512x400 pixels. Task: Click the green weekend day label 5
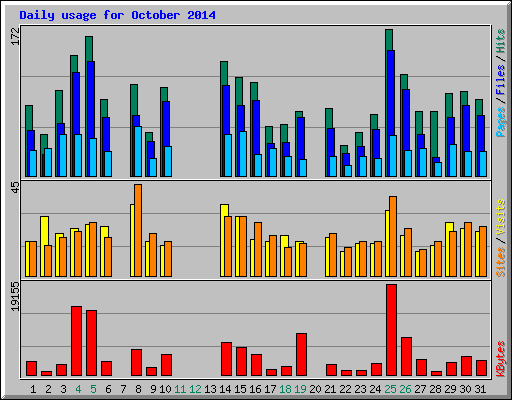(93, 389)
